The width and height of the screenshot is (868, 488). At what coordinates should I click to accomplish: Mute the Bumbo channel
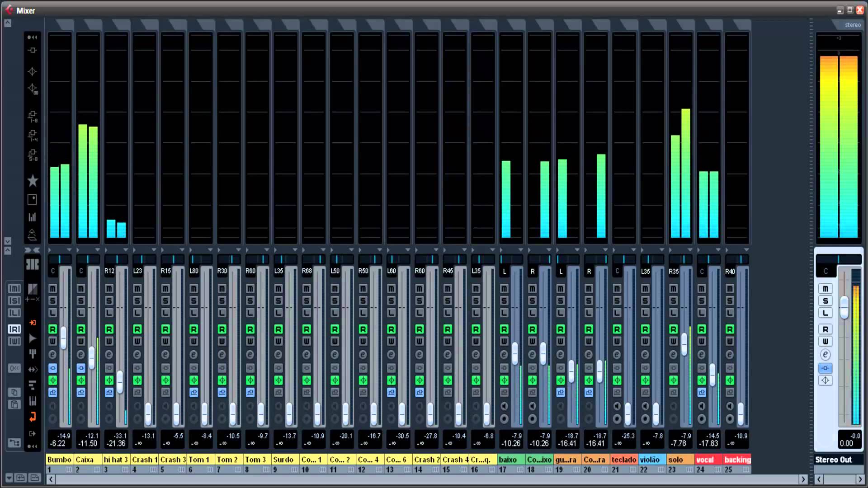tap(53, 288)
